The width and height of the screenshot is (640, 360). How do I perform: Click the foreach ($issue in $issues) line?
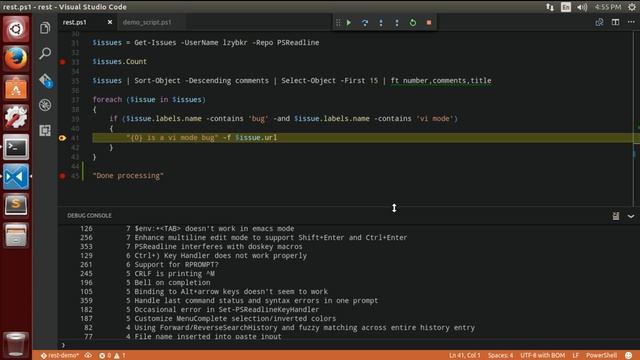149,100
